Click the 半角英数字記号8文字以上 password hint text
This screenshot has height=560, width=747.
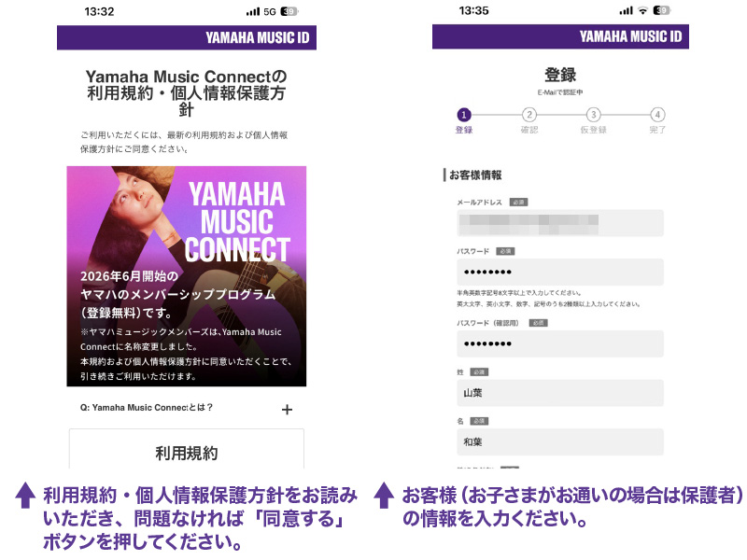coord(519,293)
